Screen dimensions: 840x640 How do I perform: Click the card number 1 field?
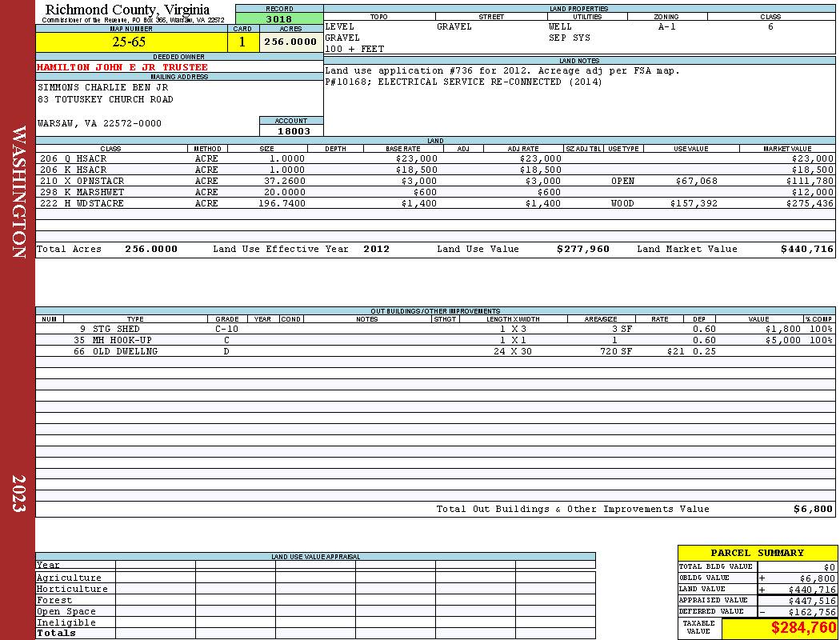click(242, 42)
